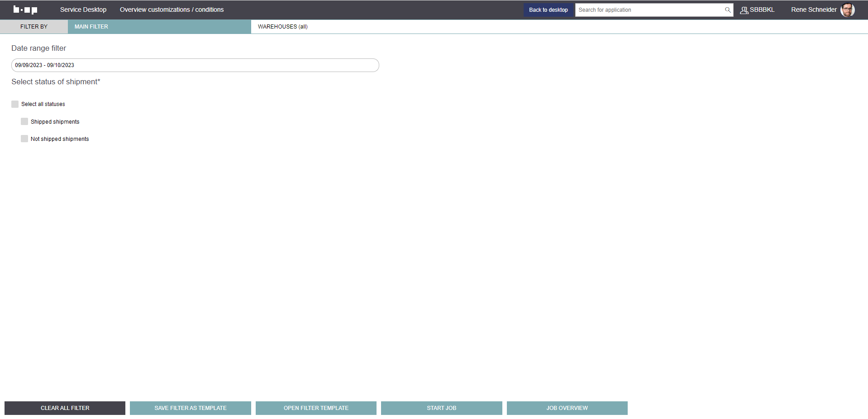Click SAVE FILTER AS TEMPLATE
Screen dimensions: 868x419
(190, 408)
